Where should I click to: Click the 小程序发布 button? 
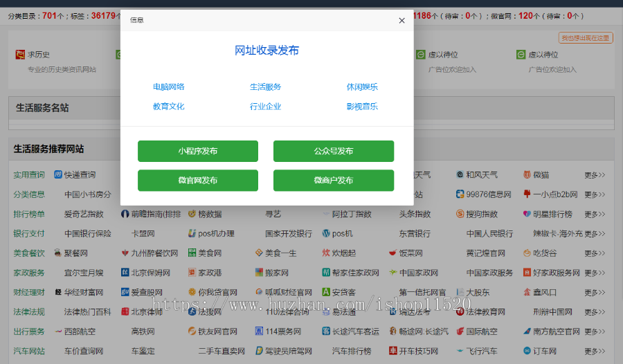pos(198,151)
